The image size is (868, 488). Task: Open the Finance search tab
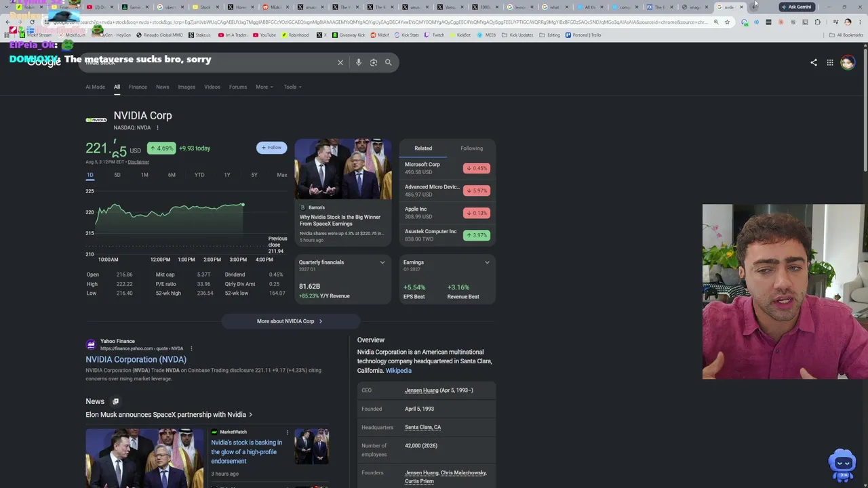click(138, 87)
